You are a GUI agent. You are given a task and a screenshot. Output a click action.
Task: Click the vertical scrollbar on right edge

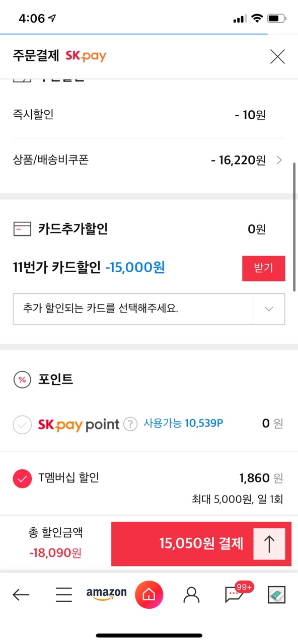pyautogui.click(x=294, y=226)
